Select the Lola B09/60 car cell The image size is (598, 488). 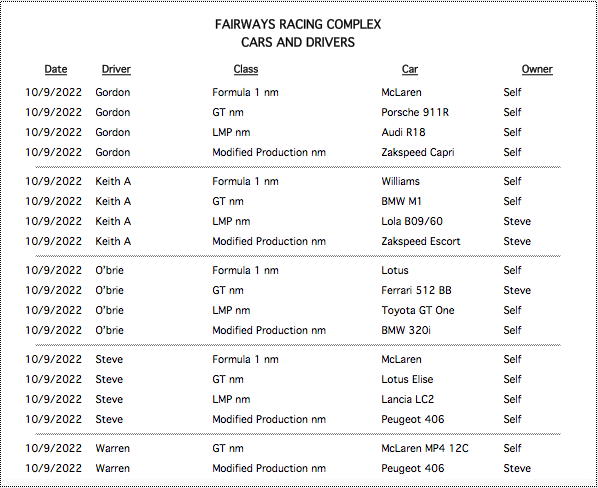pyautogui.click(x=412, y=221)
